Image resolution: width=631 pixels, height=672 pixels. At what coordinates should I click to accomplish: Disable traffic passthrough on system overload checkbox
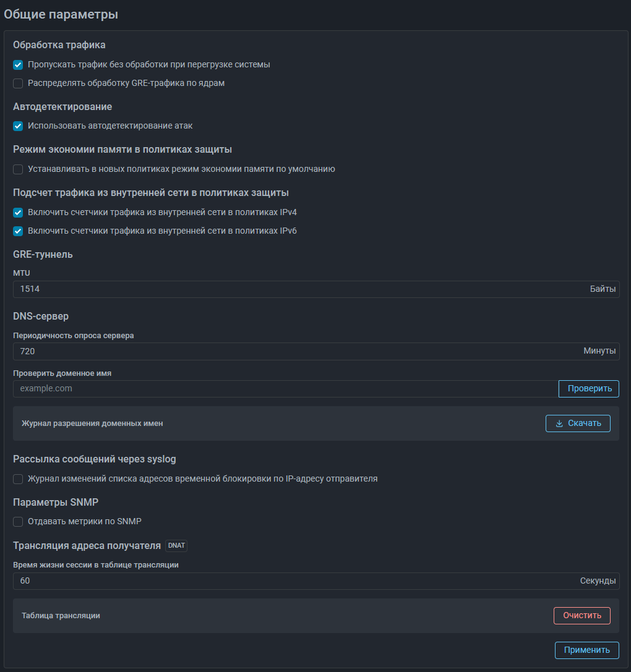pos(18,64)
